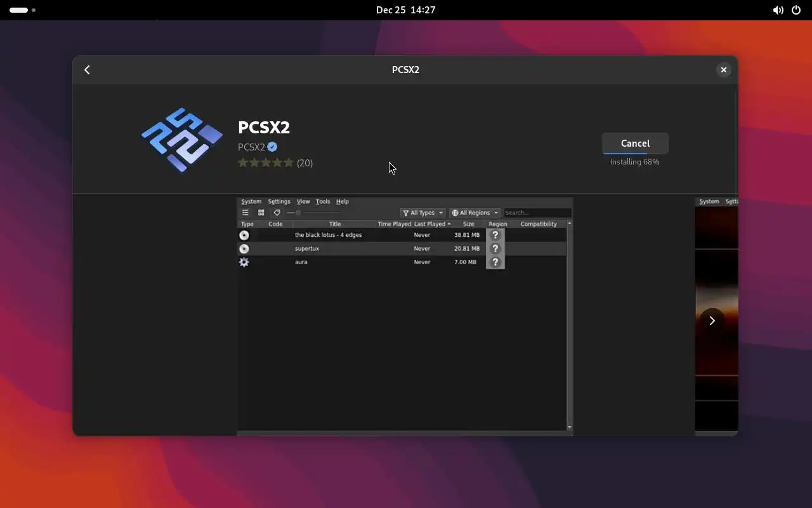
Task: Click the 'Size' column header
Action: [x=469, y=224]
